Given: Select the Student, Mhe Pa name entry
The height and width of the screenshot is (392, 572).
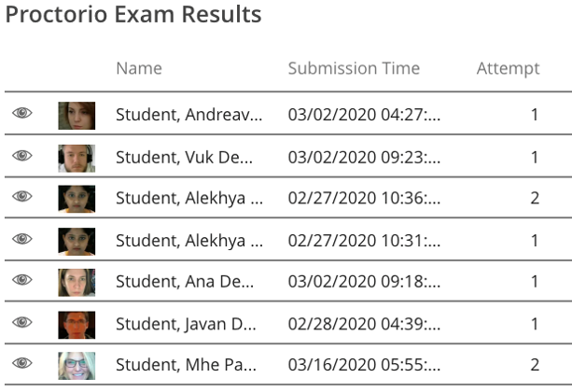Looking at the screenshot, I should tap(186, 366).
